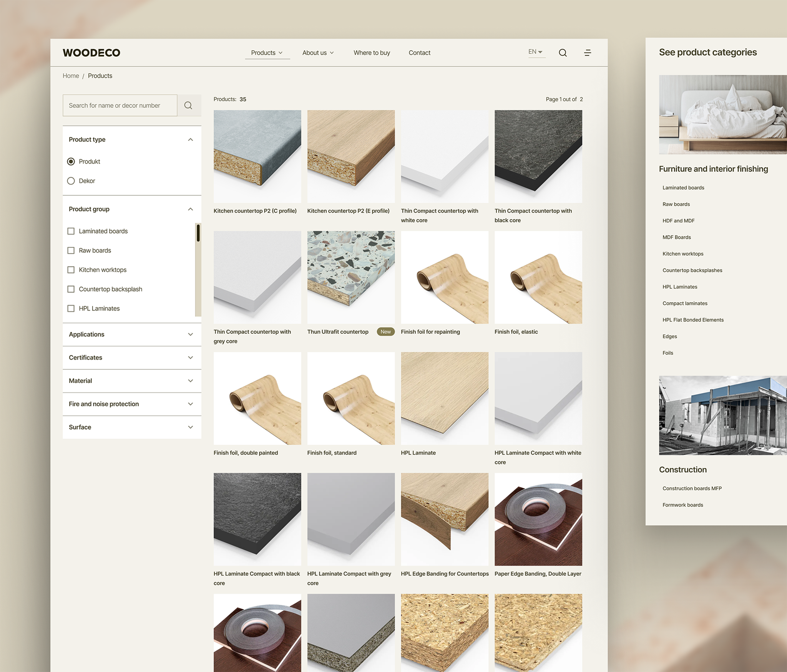Enable the Kitchen worktops filter checkbox
This screenshot has width=787, height=672.
coord(71,270)
